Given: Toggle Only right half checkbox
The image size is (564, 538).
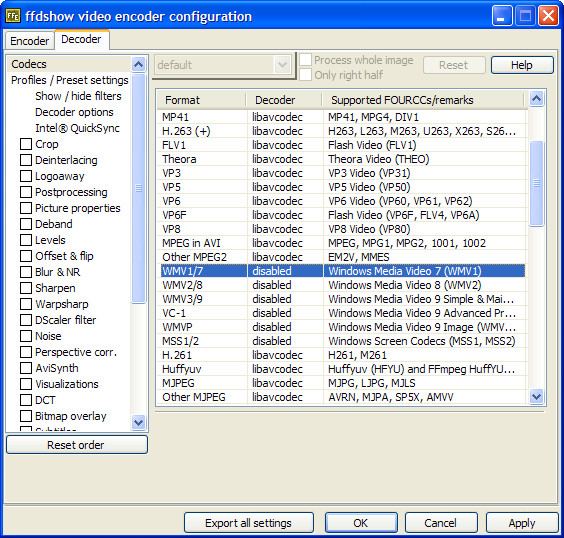Looking at the screenshot, I should coord(305,75).
